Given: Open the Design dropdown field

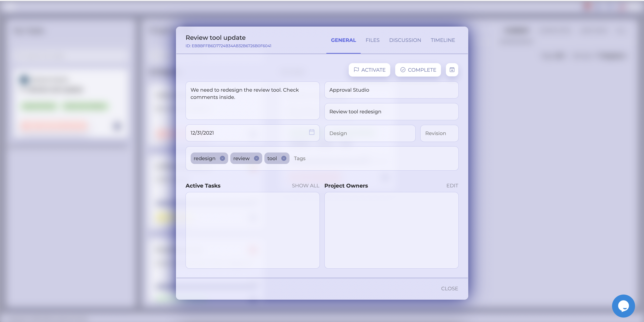Looking at the screenshot, I should [x=369, y=133].
